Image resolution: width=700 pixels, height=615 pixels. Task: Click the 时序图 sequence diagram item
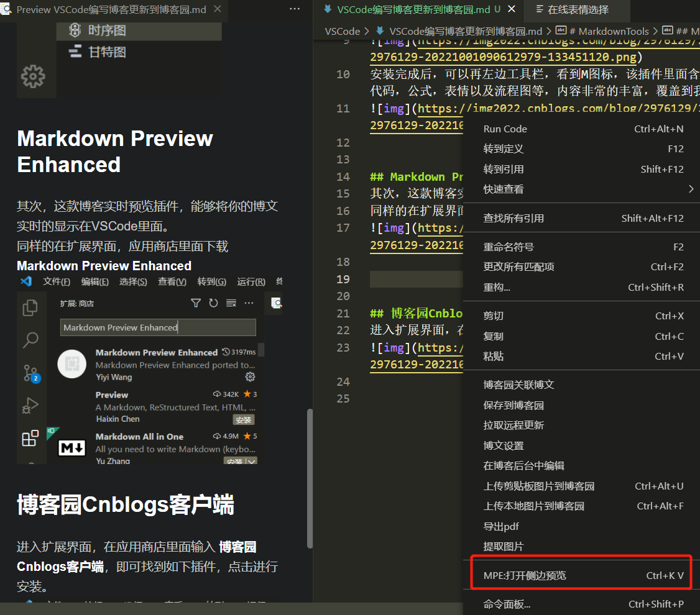pos(139,31)
